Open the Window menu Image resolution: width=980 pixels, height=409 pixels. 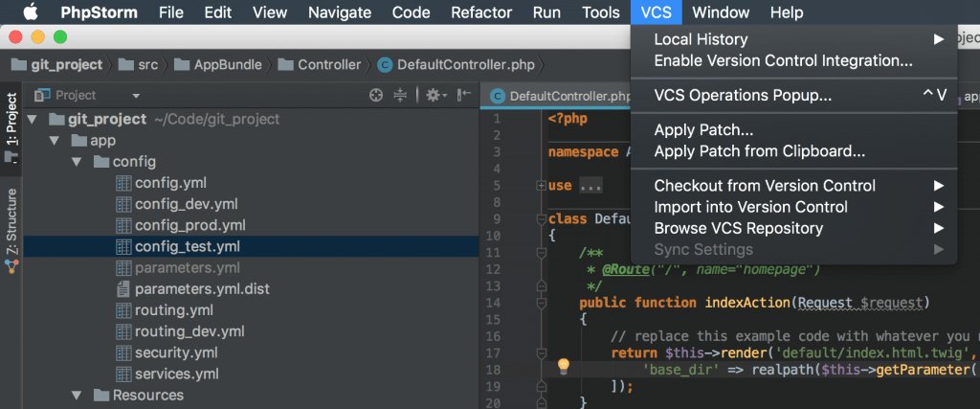(x=721, y=12)
